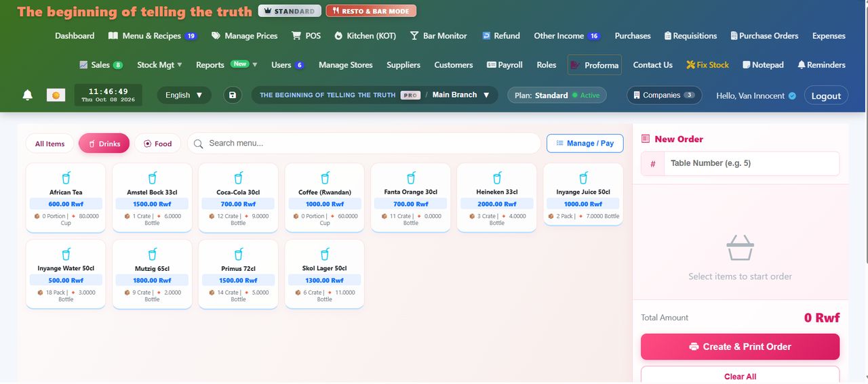This screenshot has height=384, width=868.
Task: Click the Resto & Bar Mode badge
Action: (371, 12)
